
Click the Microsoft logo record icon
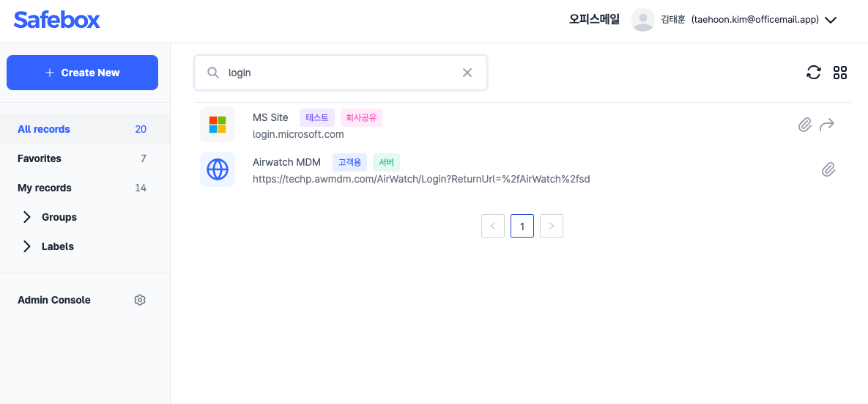218,125
